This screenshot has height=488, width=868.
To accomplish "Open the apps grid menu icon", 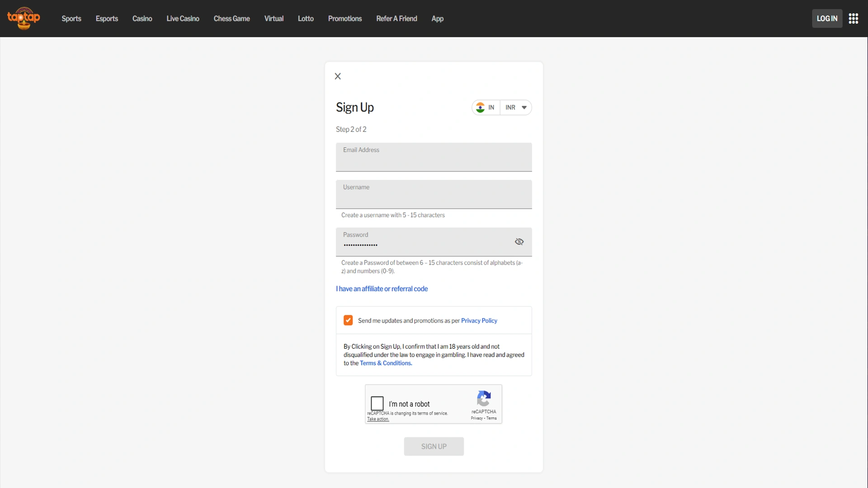I will pyautogui.click(x=853, y=19).
